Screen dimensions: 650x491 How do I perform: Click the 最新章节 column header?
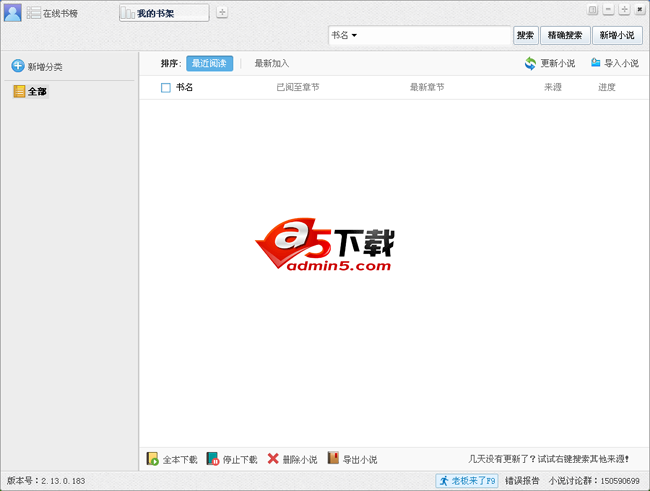(427, 87)
